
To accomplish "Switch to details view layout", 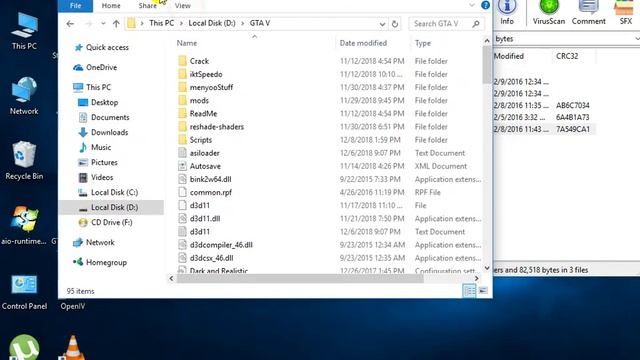I will click(x=469, y=291).
